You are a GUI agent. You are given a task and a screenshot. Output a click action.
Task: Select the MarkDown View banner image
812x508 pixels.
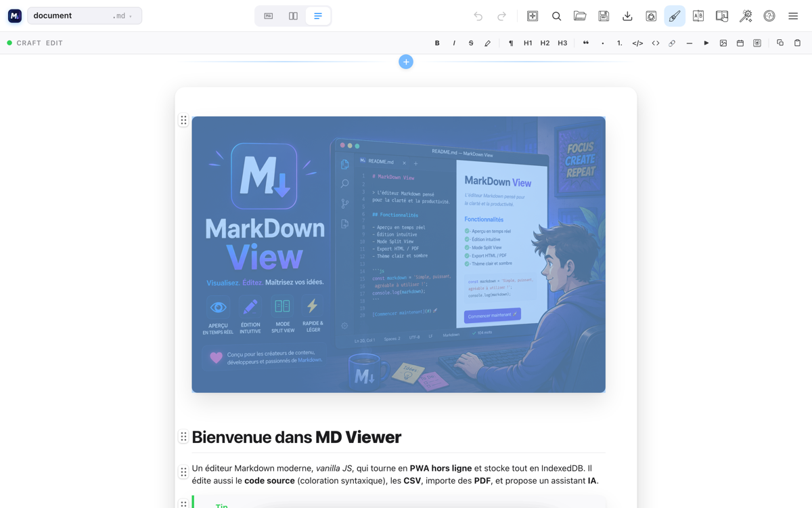pyautogui.click(x=399, y=255)
